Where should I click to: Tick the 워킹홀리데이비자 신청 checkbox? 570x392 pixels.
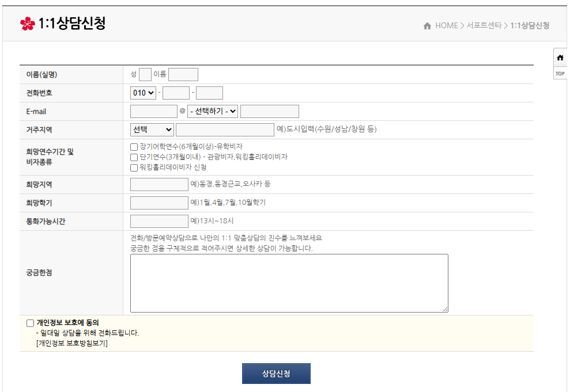coord(134,168)
